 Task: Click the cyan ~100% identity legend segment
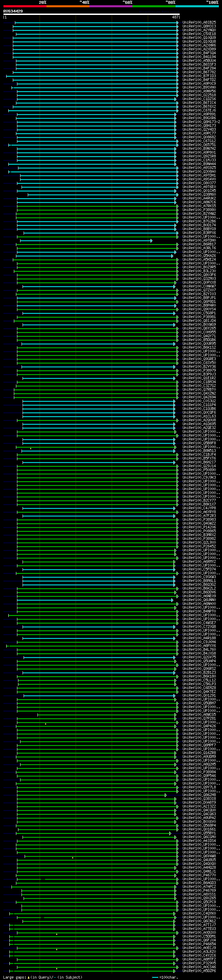[x=197, y=6]
